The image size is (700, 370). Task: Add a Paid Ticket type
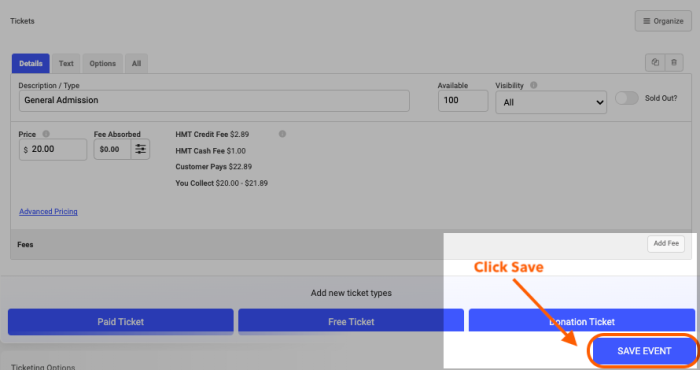click(x=121, y=321)
